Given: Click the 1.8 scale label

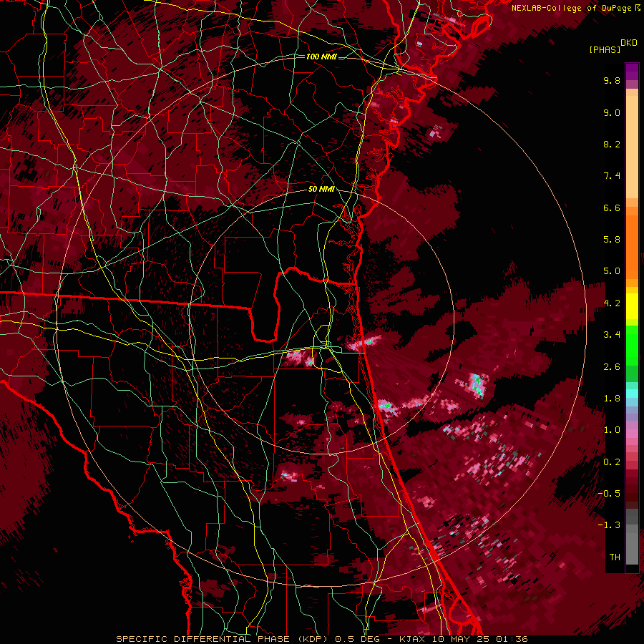Looking at the screenshot, I should pyautogui.click(x=612, y=399).
